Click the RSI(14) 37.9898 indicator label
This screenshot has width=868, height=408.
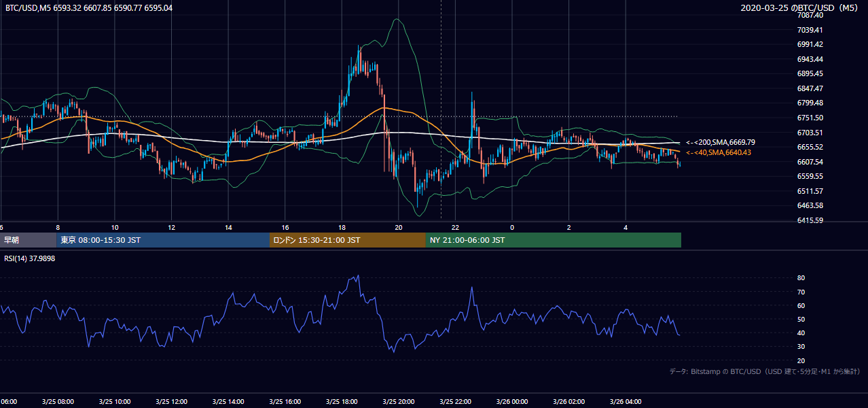point(30,258)
